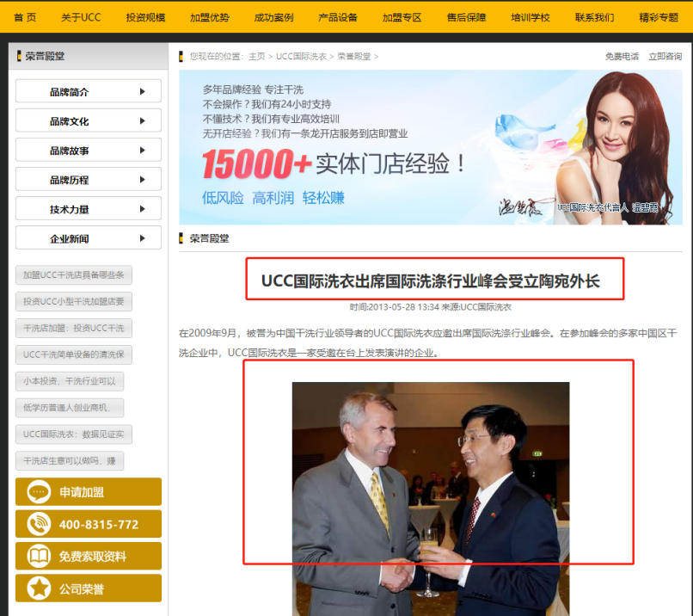
Task: Click the arrow next to 品牌故事
Action: pyautogui.click(x=143, y=151)
